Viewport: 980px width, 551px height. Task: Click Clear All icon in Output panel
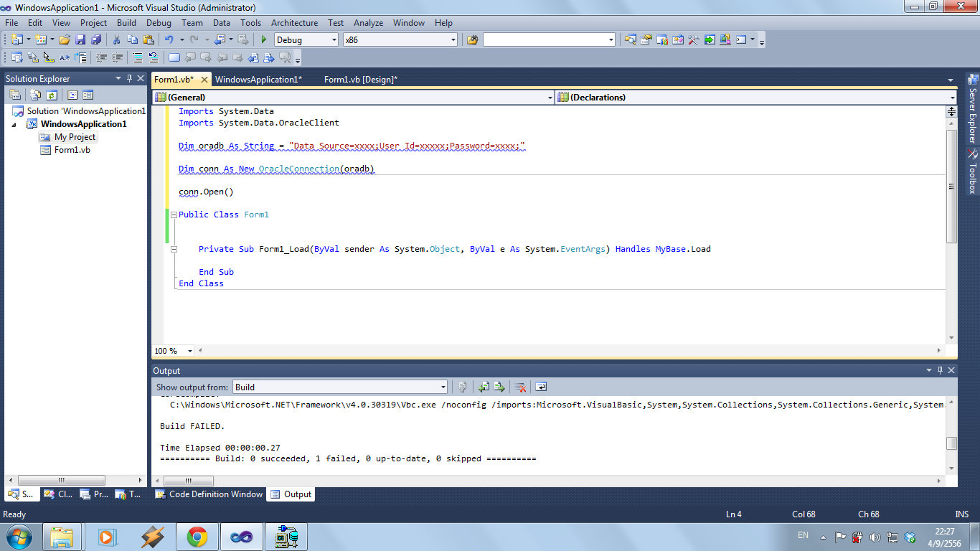(521, 387)
